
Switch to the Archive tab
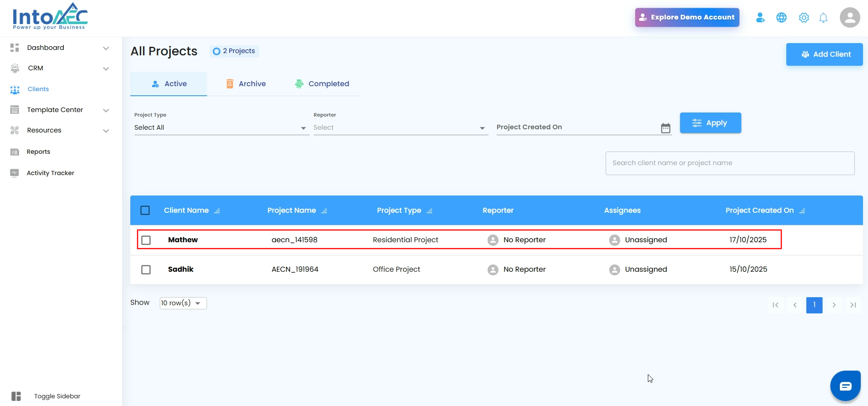[x=246, y=84]
